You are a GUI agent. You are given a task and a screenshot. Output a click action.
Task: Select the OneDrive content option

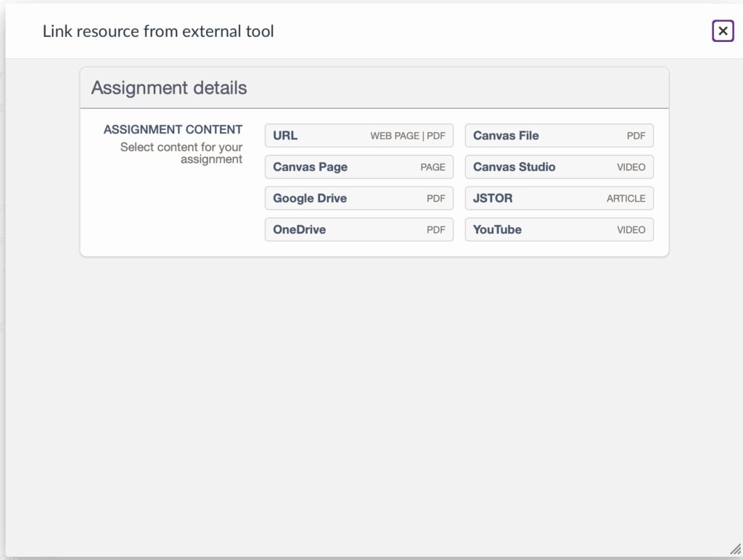(358, 229)
